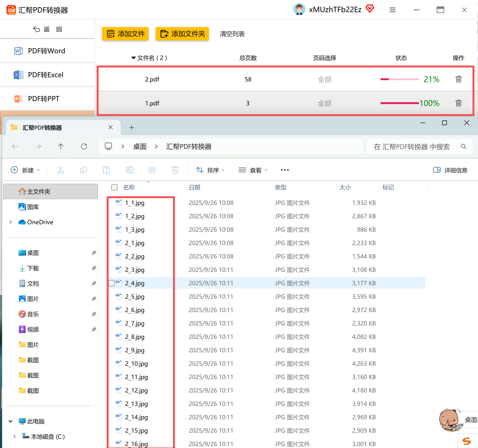Click the clear list link
This screenshot has height=448, width=478.
[x=232, y=34]
